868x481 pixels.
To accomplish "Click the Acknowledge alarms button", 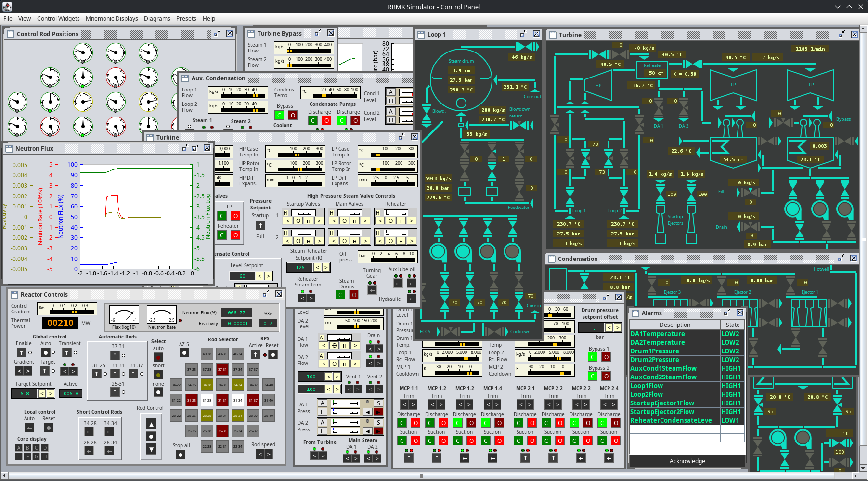I will [687, 461].
